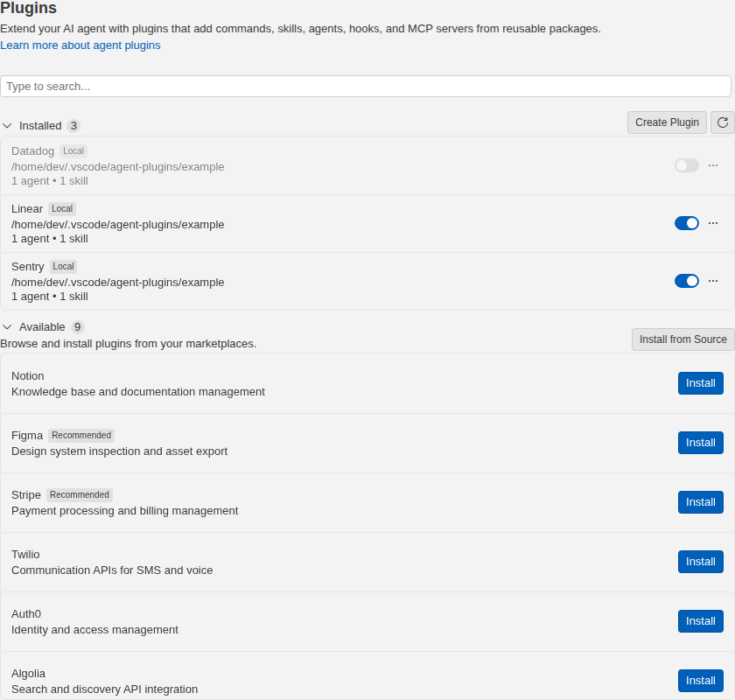Select the Algolia plugin title
Viewport: 735px width, 700px height.
pyautogui.click(x=29, y=674)
